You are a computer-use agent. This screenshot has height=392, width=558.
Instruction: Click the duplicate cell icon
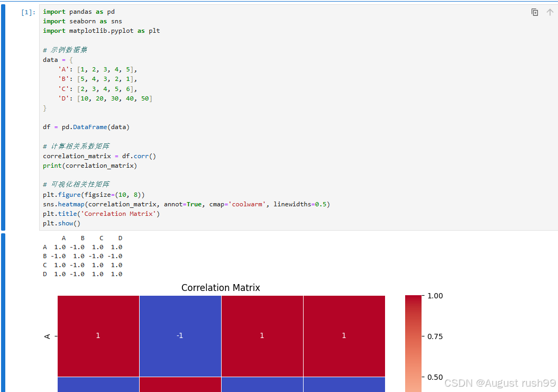pyautogui.click(x=535, y=13)
